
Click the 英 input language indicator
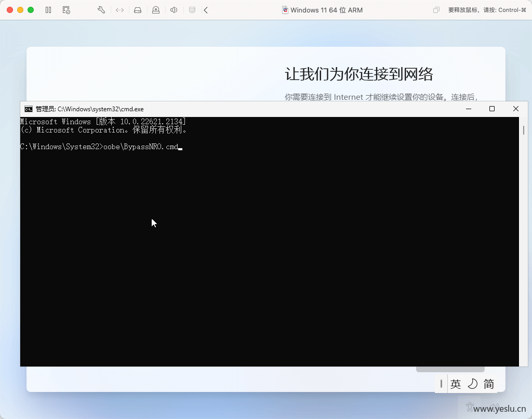[455, 384]
